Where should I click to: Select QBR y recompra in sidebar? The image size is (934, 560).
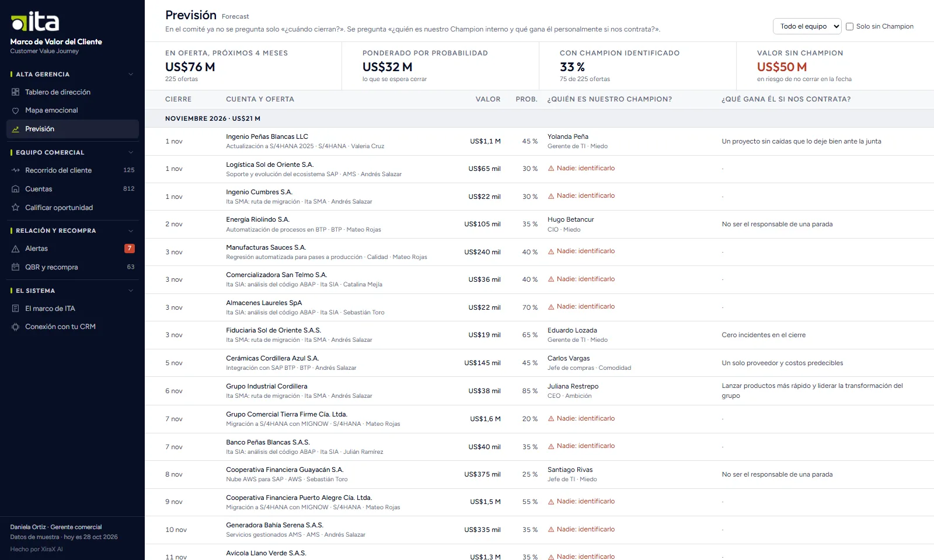(72, 267)
